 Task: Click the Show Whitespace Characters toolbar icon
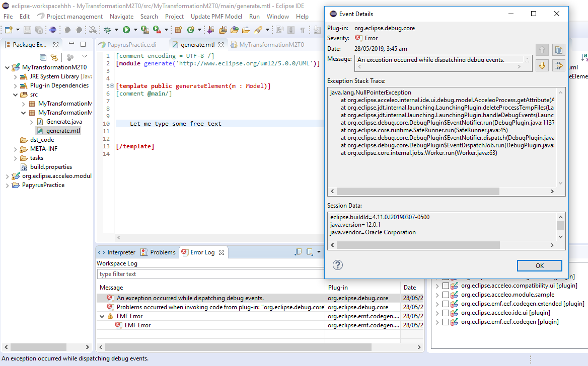[x=302, y=30]
